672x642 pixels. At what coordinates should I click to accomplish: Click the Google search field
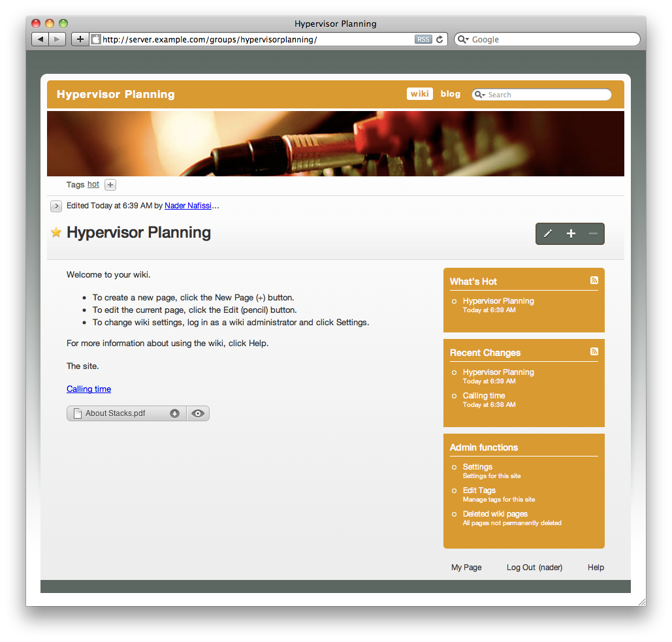click(547, 39)
